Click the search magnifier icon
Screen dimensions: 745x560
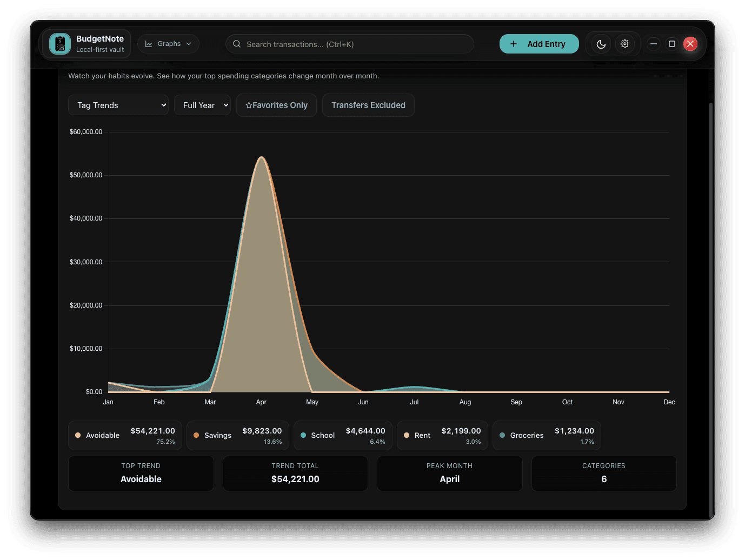pos(237,44)
